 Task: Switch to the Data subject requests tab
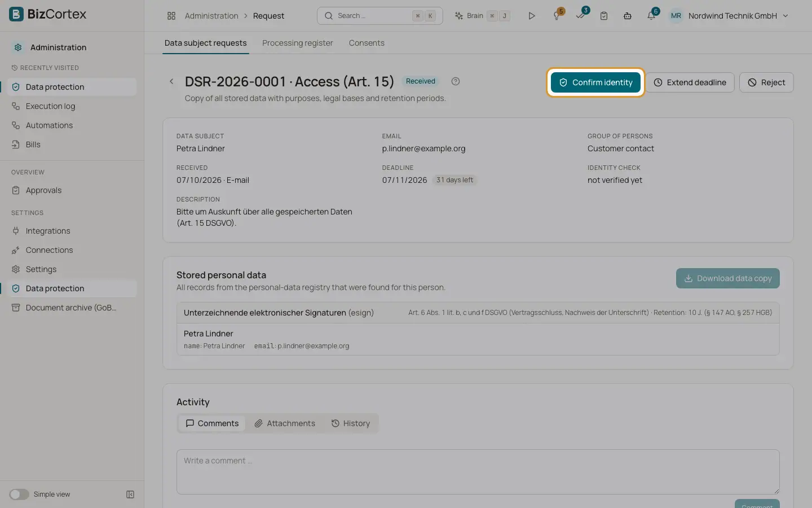click(205, 43)
